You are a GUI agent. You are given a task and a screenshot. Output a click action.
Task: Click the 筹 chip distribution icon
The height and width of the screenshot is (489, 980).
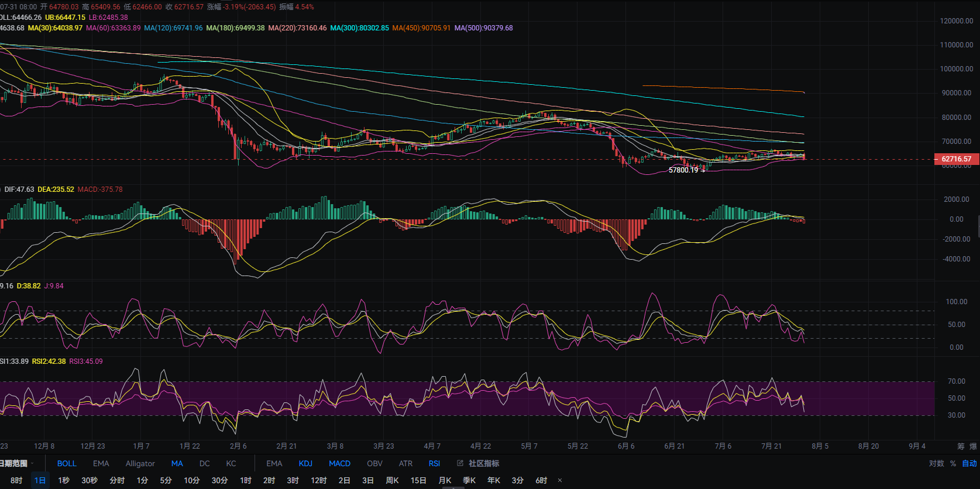pos(961,446)
